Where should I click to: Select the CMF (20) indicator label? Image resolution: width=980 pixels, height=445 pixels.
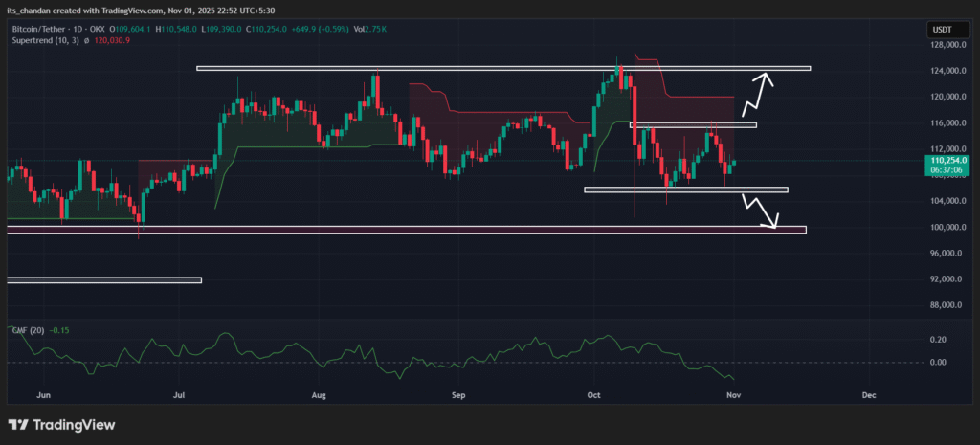[x=28, y=330]
